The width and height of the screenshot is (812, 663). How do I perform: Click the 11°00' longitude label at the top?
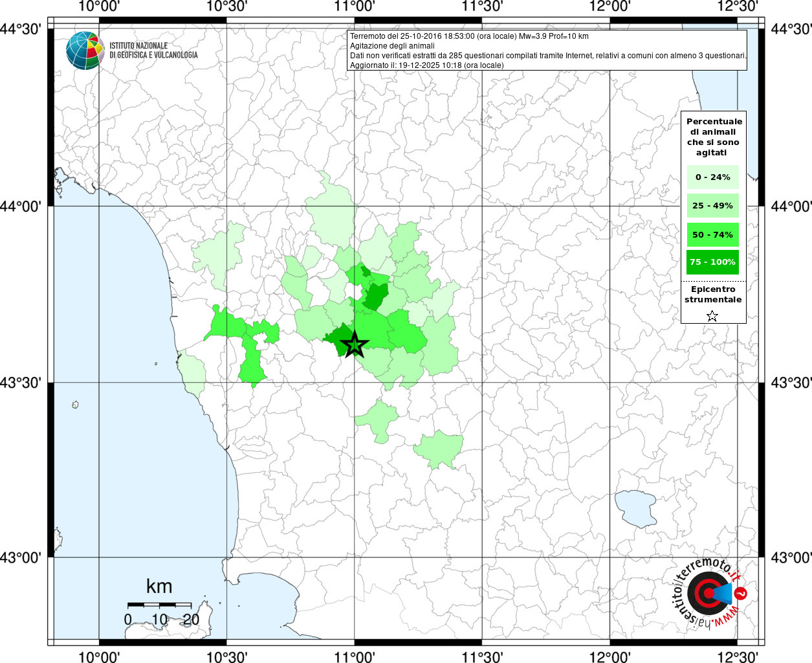[354, 6]
